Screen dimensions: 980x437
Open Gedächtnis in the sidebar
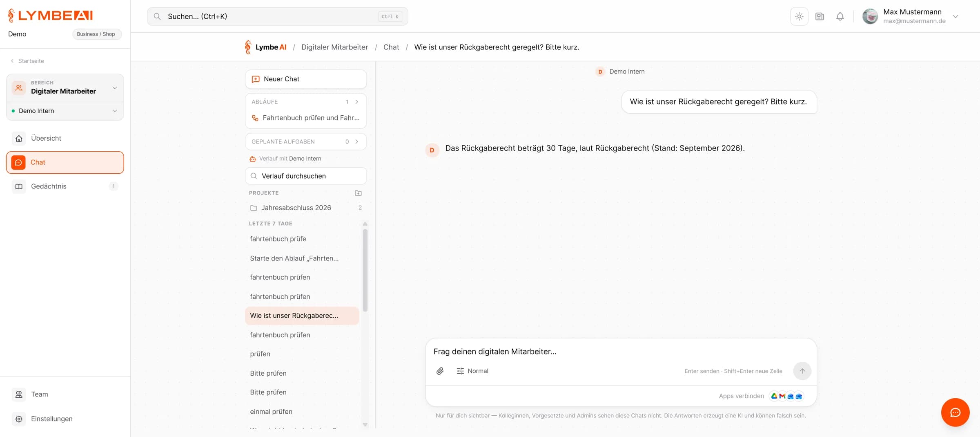coord(65,186)
